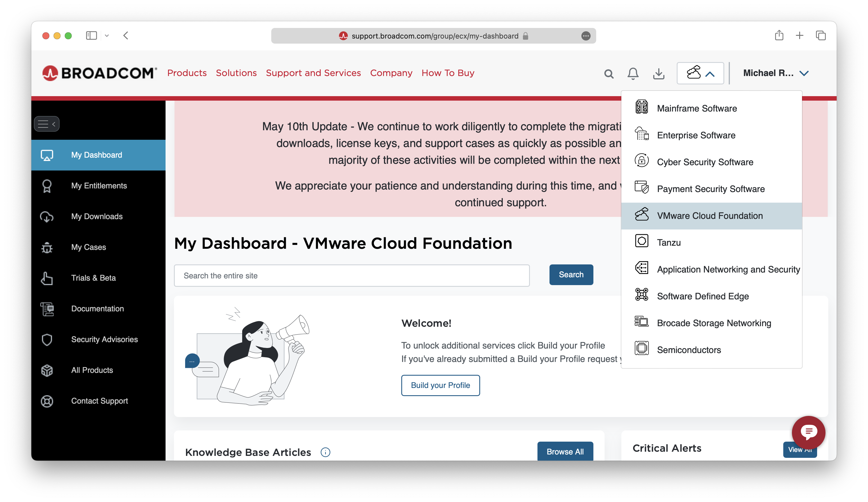Image resolution: width=868 pixels, height=502 pixels.
Task: Open All Products from sidebar
Action: [98, 370]
